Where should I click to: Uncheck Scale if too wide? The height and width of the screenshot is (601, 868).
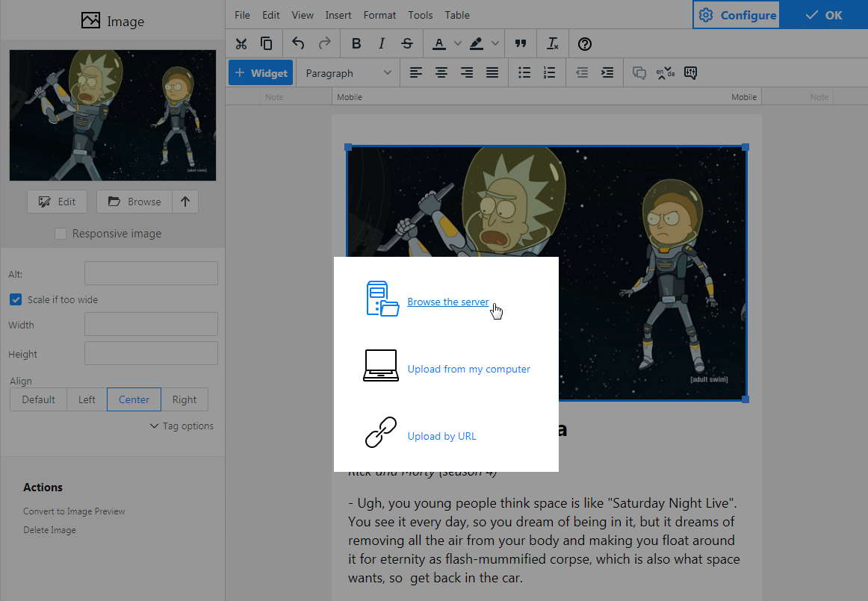[x=16, y=299]
